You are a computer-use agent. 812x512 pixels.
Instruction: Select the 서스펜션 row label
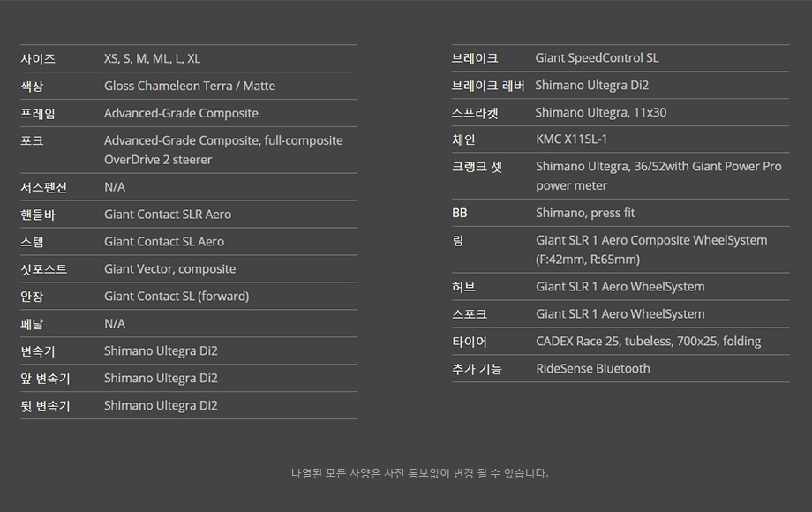[x=43, y=187]
